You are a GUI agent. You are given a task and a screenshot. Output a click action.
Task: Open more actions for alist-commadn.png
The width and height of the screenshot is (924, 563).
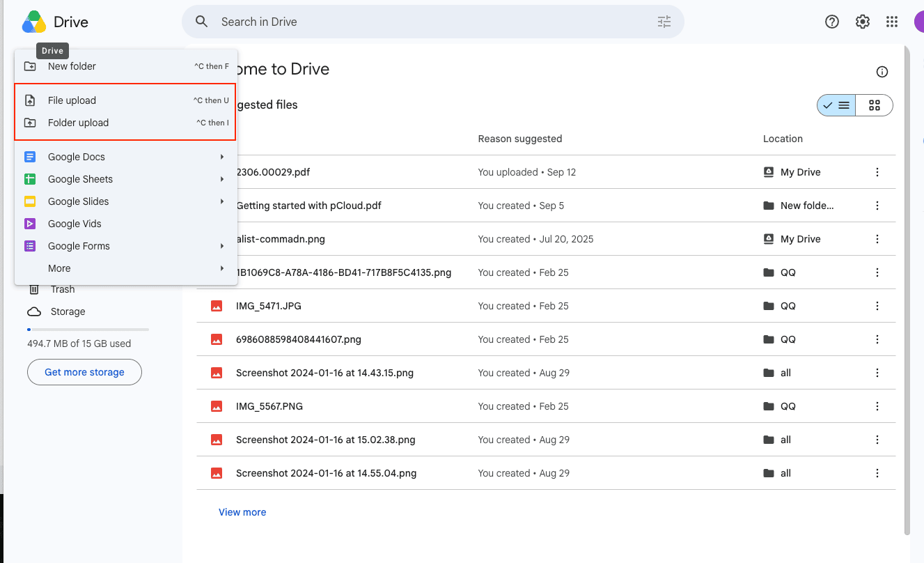click(x=877, y=239)
